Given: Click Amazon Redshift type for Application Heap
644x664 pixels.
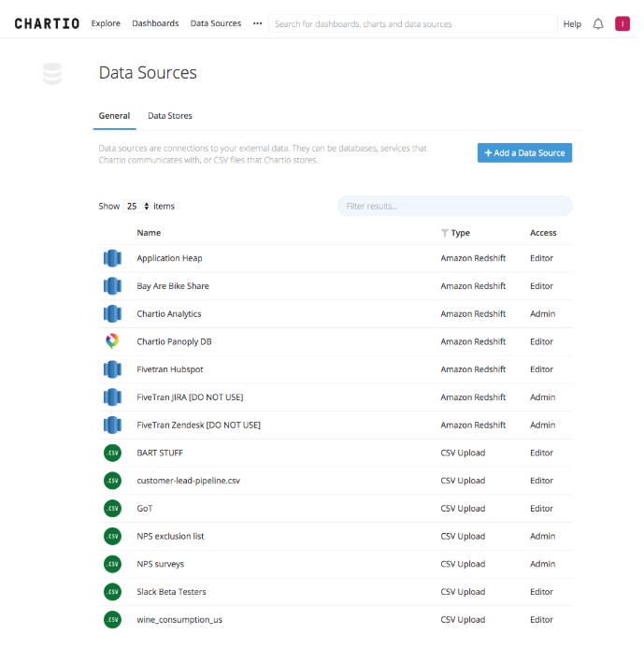Looking at the screenshot, I should click(473, 258).
